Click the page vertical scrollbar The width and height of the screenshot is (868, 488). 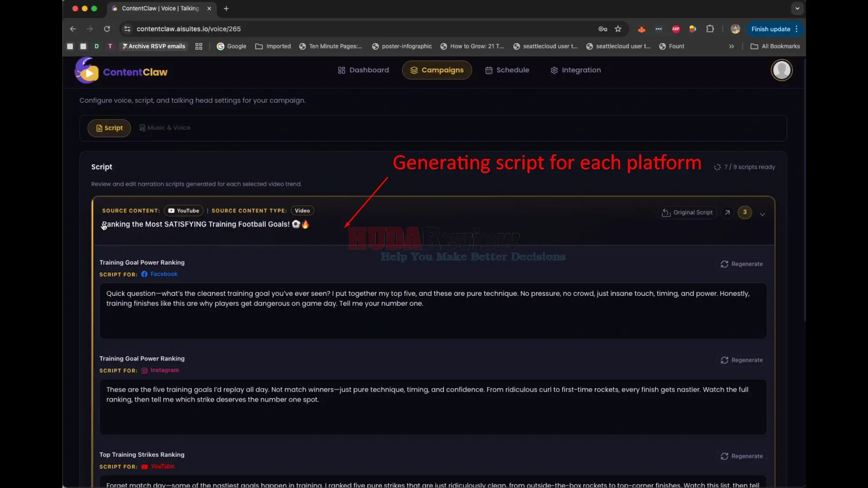pyautogui.click(x=804, y=190)
